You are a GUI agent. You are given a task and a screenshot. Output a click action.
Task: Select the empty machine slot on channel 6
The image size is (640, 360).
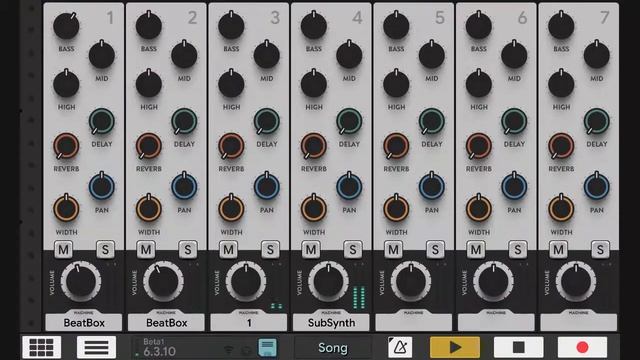(496, 322)
